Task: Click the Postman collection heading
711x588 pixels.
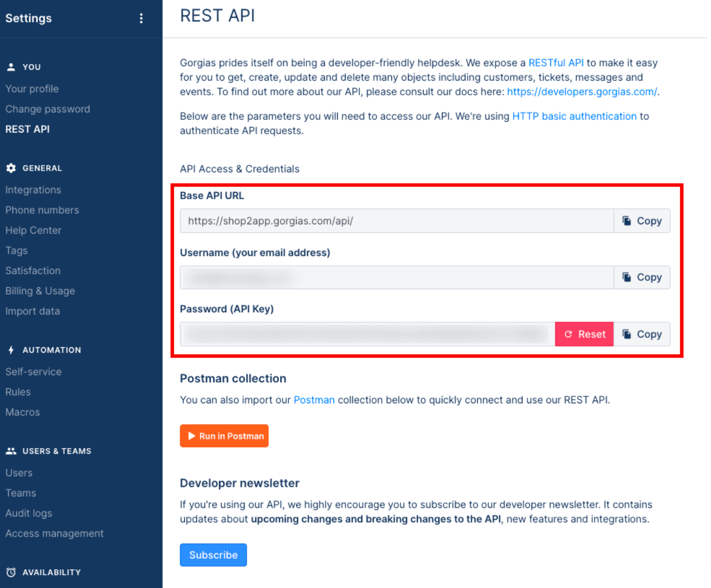Action: 233,378
